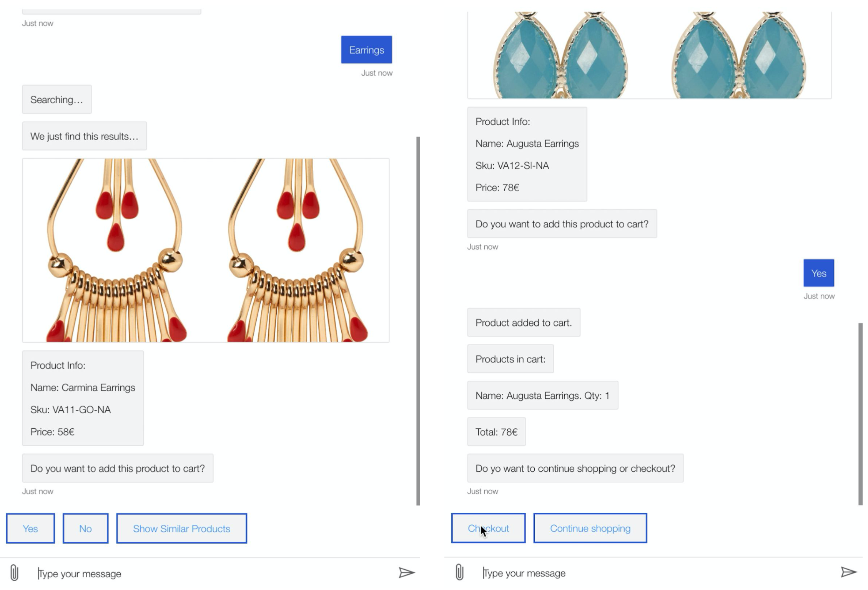Screen dimensions: 868x590
Task: Select the Augusta Earrings product info card
Action: (527, 154)
